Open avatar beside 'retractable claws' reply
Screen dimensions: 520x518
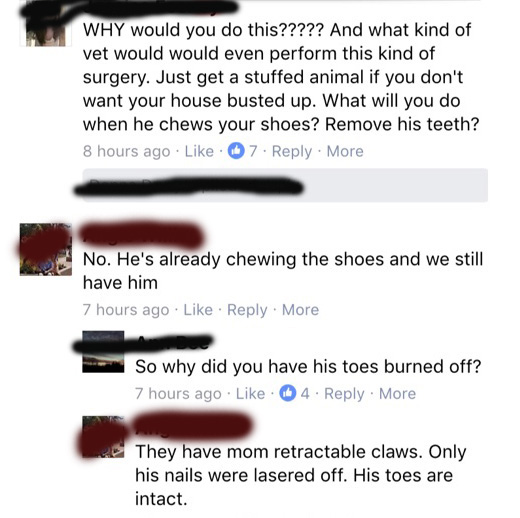click(103, 436)
